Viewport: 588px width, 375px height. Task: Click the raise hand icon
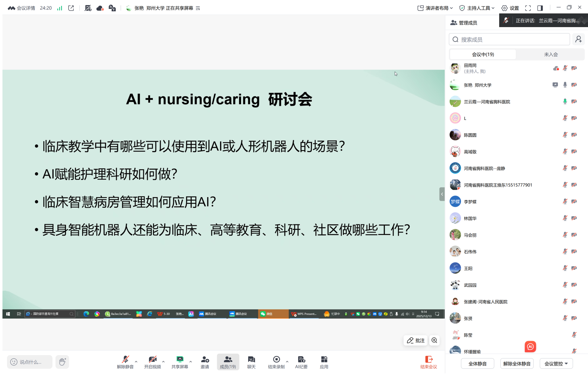point(62,361)
